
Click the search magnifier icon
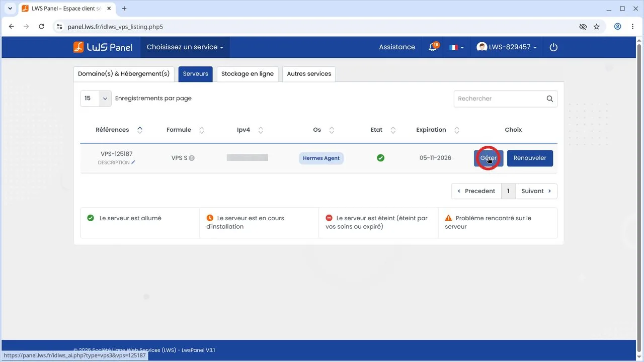pyautogui.click(x=550, y=99)
